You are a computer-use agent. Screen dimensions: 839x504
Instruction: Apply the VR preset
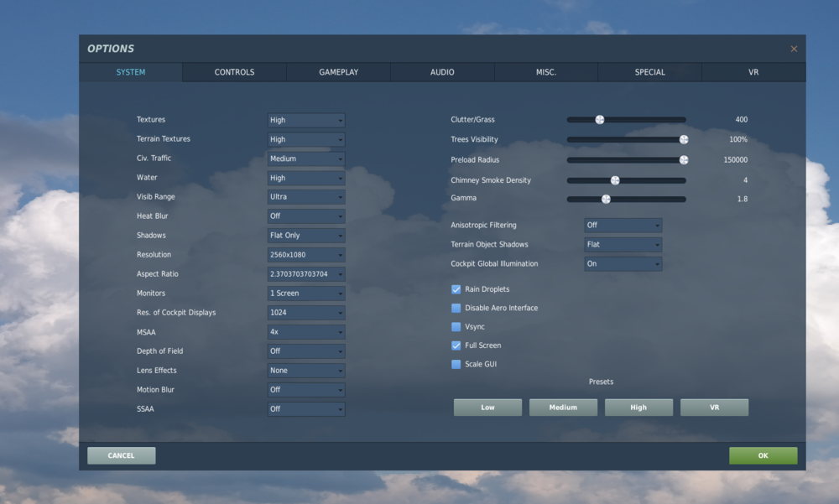coord(714,408)
